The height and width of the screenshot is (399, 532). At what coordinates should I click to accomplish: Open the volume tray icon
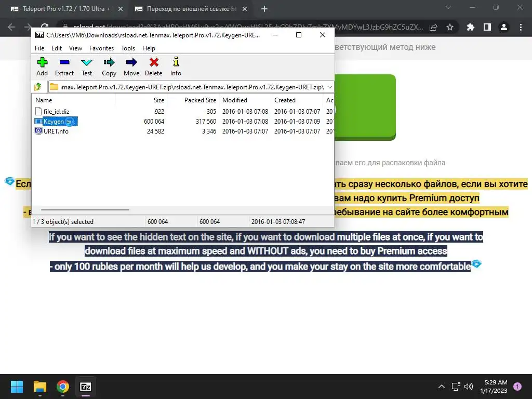tap(469, 387)
